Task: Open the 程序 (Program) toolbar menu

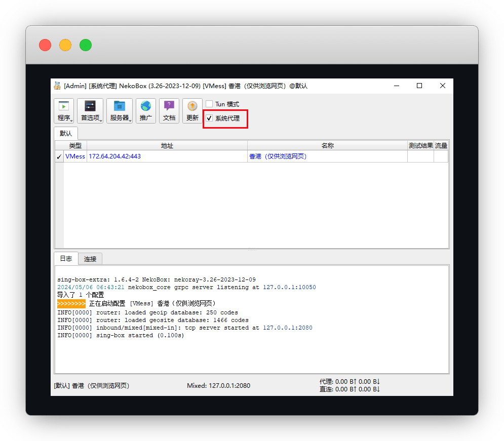Action: tap(64, 110)
